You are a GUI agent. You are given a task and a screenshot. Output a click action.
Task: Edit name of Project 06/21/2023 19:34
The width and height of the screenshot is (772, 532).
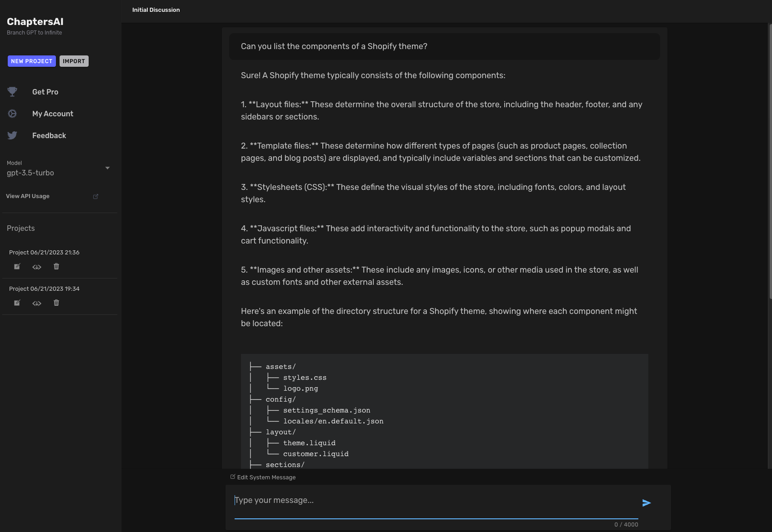coord(17,303)
